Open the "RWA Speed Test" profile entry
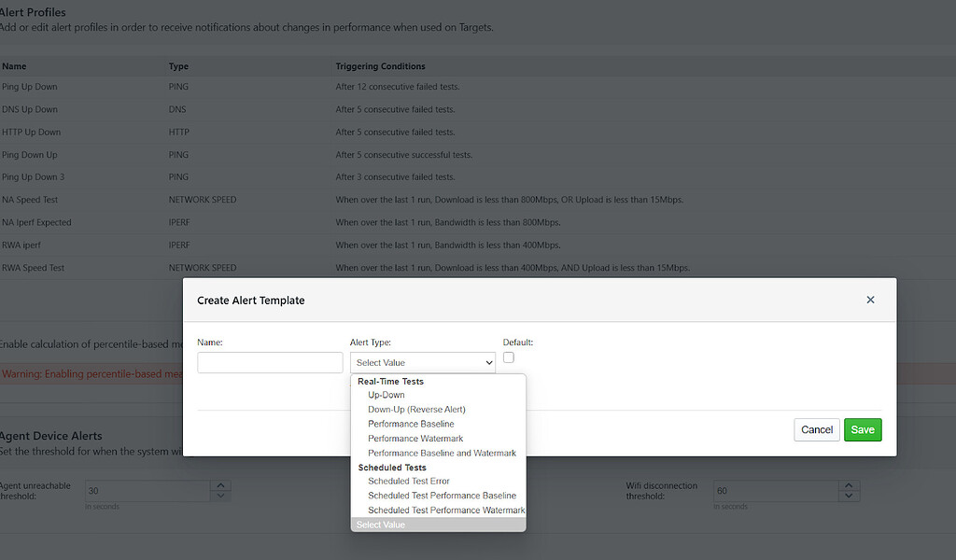The image size is (956, 560). coord(33,267)
